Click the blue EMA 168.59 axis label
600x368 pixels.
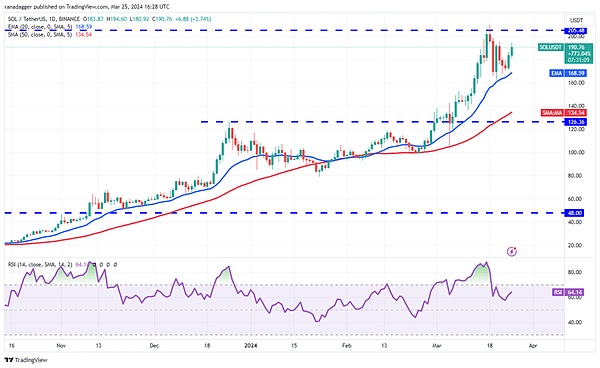(x=568, y=73)
